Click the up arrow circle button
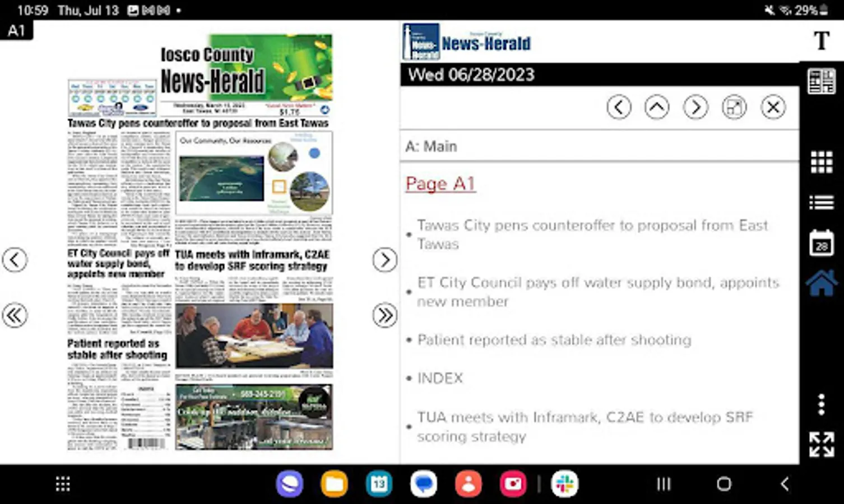The height and width of the screenshot is (504, 844). (657, 107)
